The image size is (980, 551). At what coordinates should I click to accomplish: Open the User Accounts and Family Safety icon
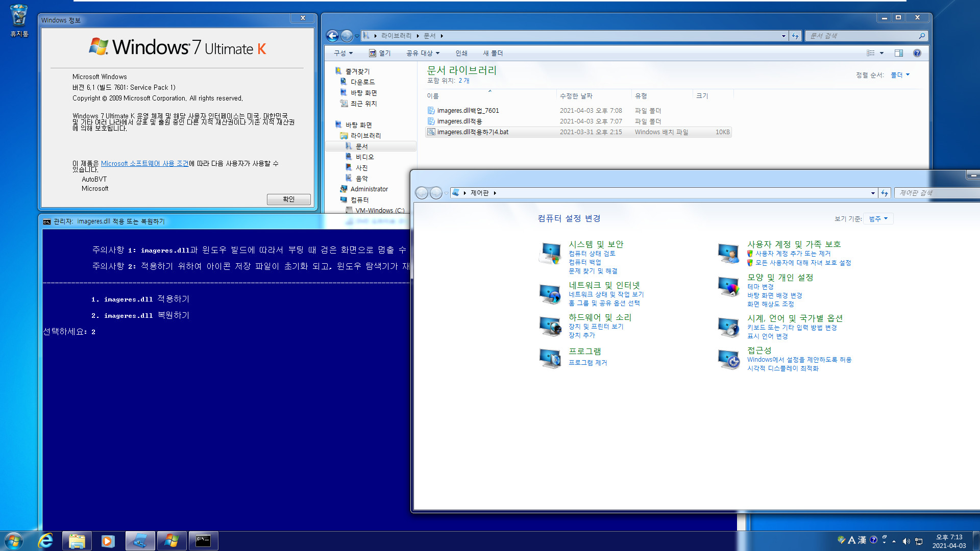tap(729, 253)
